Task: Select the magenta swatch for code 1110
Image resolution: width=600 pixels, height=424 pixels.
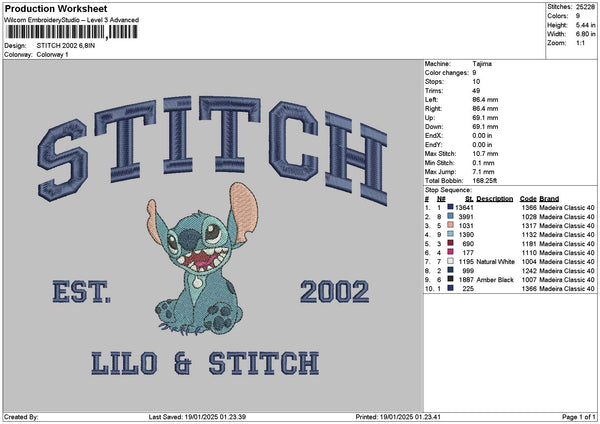Action: click(x=450, y=253)
